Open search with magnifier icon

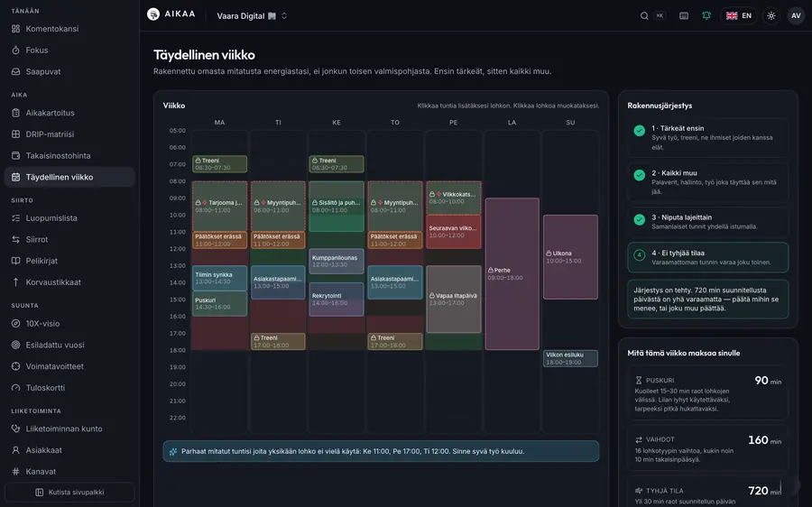[x=644, y=15]
